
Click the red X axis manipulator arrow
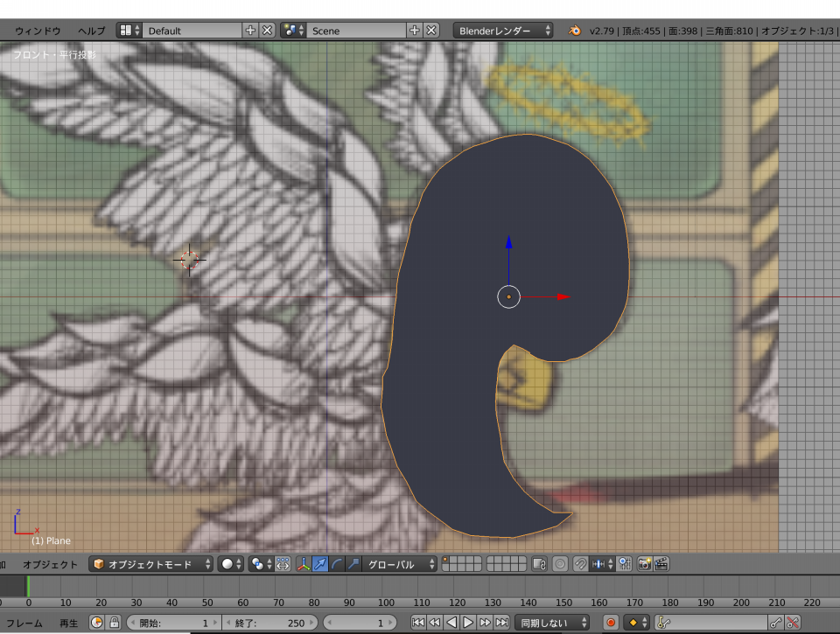[563, 296]
